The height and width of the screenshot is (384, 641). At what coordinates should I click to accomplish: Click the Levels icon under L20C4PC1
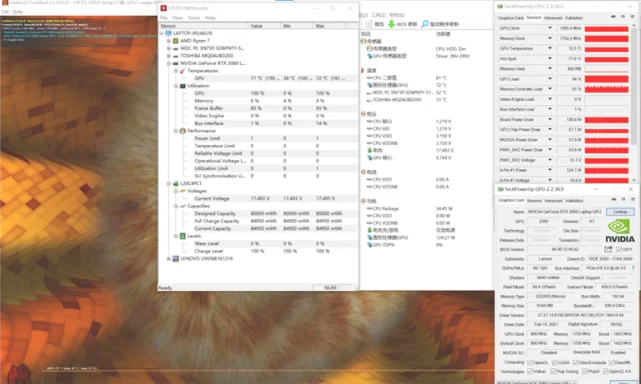click(x=183, y=236)
